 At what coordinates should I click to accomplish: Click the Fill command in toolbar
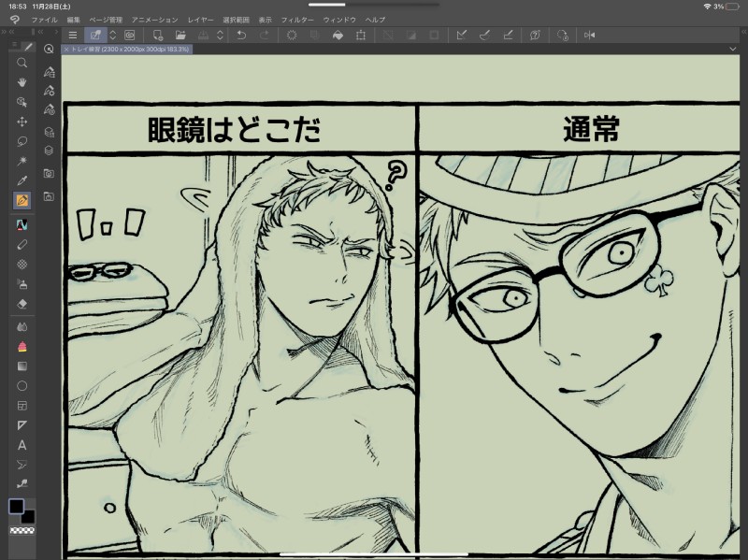[338, 35]
